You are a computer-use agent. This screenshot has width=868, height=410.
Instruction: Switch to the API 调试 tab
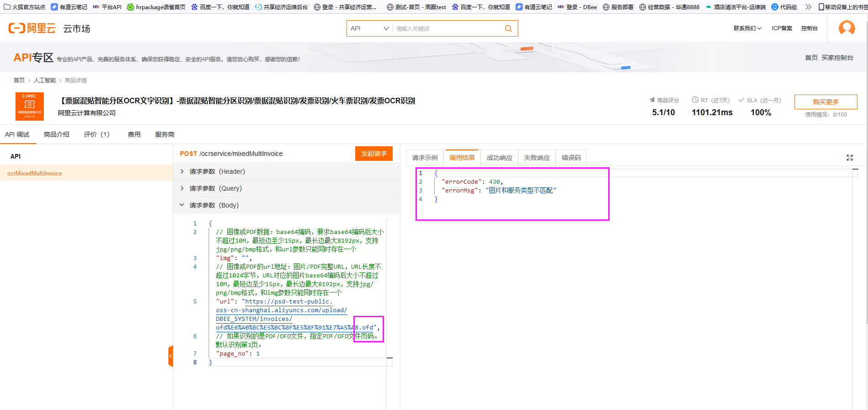click(x=17, y=134)
